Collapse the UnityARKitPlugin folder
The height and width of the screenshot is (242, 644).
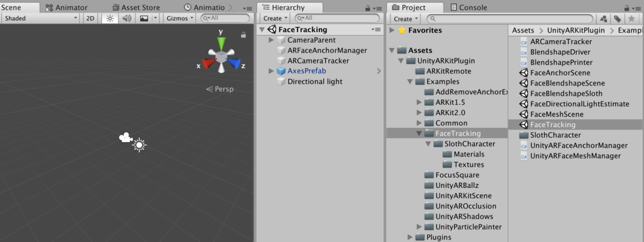click(401, 61)
